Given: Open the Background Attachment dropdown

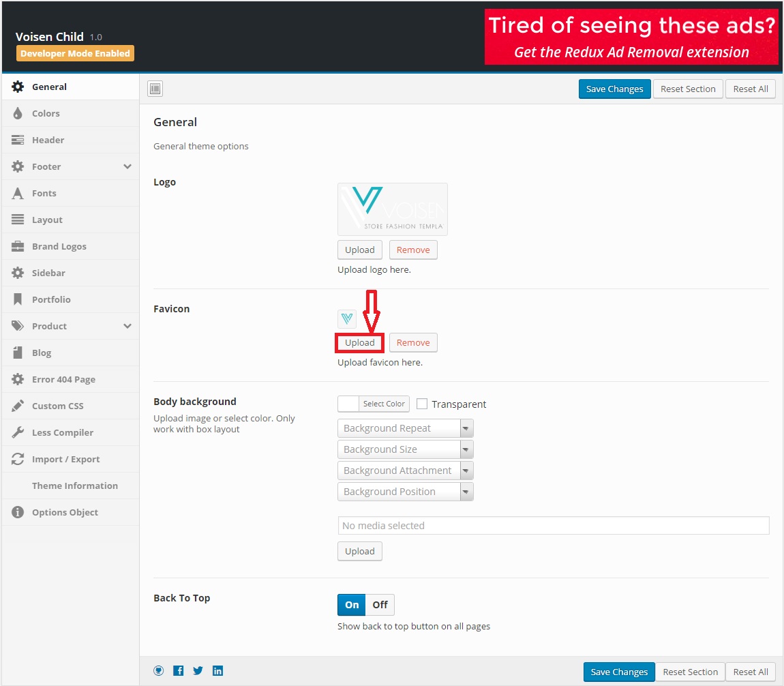Looking at the screenshot, I should (x=406, y=470).
